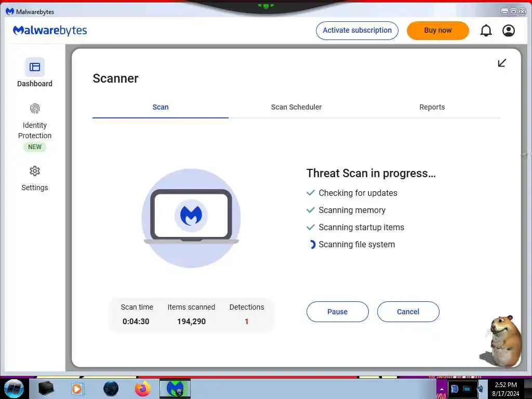Open the dark globe taskbar icon

[x=111, y=389]
